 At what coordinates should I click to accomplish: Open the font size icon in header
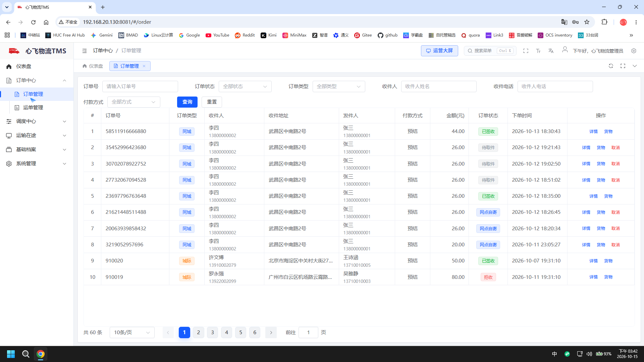[x=538, y=51]
